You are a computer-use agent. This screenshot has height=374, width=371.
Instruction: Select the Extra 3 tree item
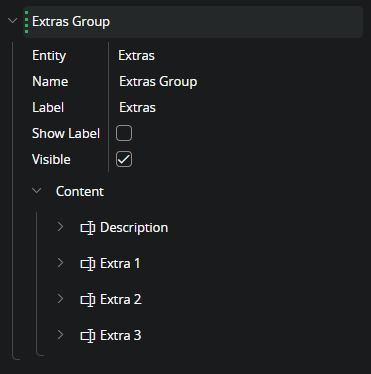pyautogui.click(x=120, y=336)
